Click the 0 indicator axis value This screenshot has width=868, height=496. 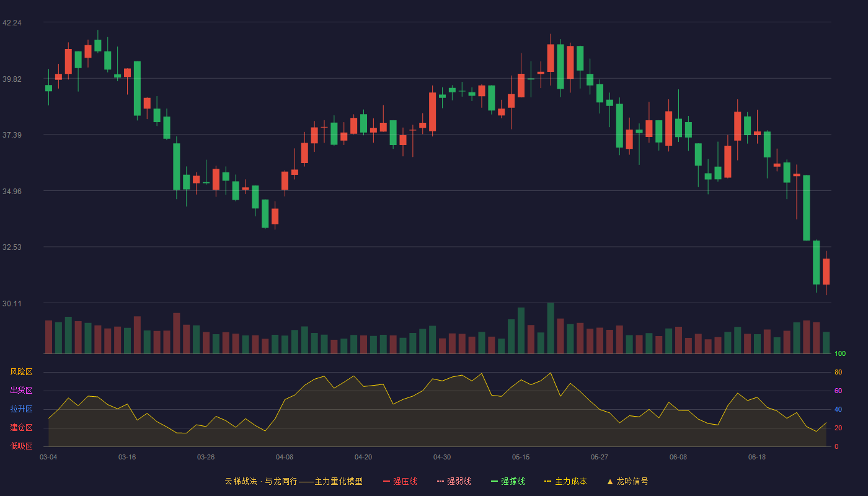pyautogui.click(x=836, y=446)
